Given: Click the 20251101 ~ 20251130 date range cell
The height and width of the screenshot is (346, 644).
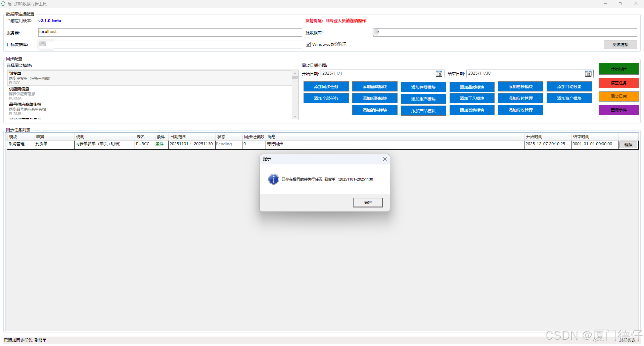Looking at the screenshot, I should coord(192,145).
